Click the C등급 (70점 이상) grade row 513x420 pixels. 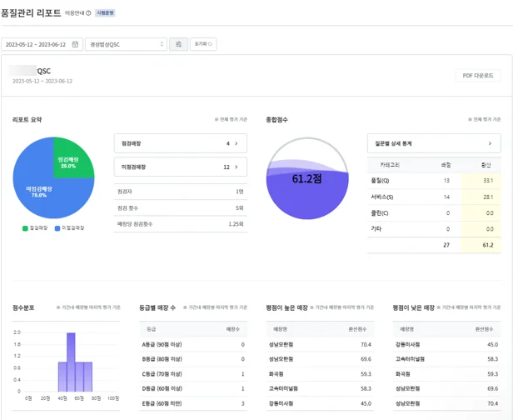click(x=193, y=374)
